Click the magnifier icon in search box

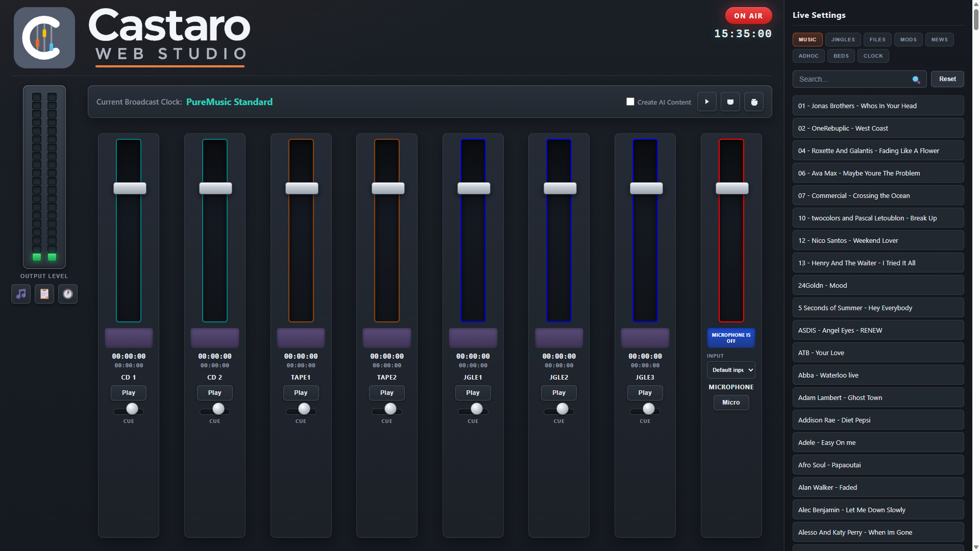(x=916, y=80)
